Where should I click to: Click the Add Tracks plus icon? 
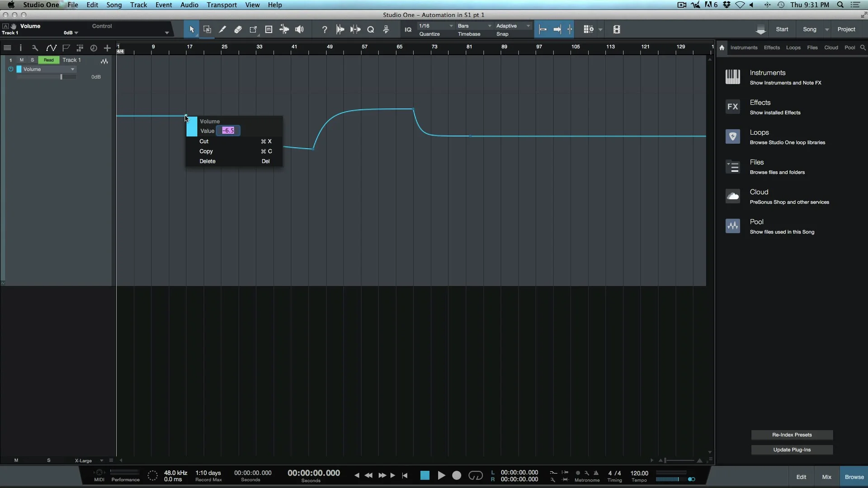(x=107, y=48)
